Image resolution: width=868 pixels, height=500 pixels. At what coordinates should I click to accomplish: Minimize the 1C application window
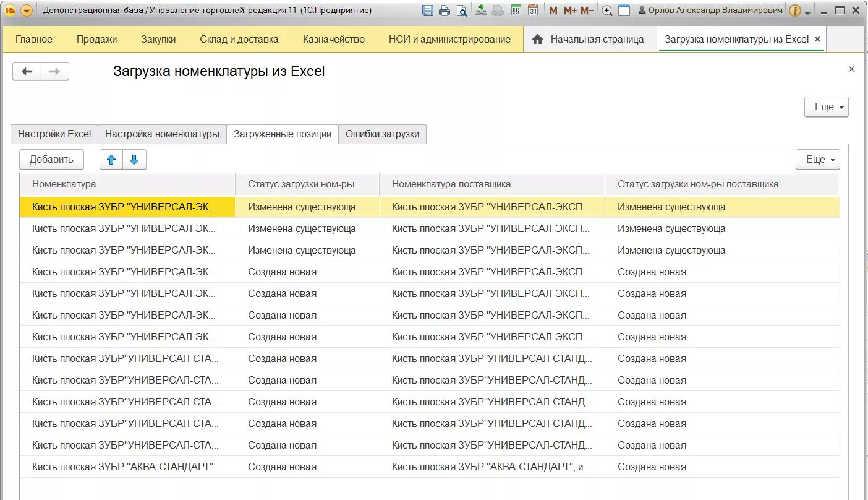click(823, 11)
